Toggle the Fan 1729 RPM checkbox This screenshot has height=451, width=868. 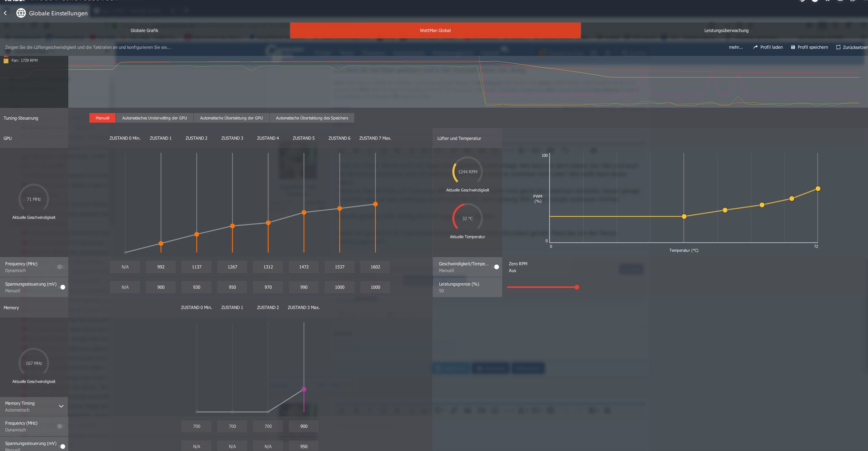(6, 61)
